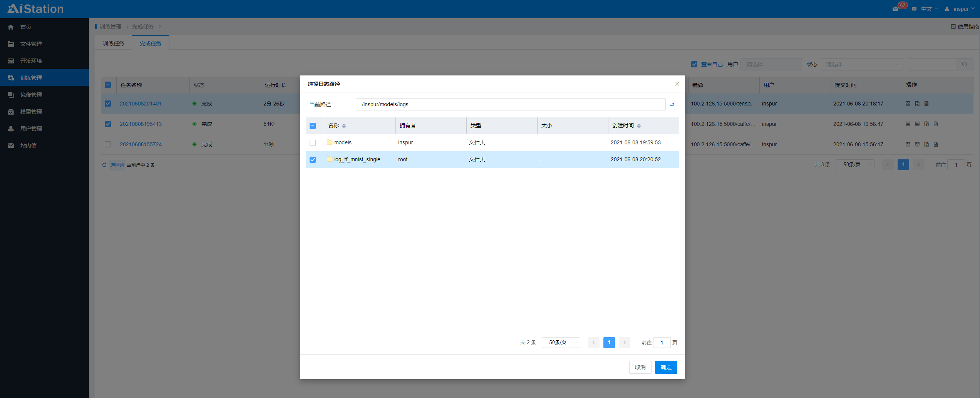
Task: Sort file list by name column
Action: [x=343, y=126]
